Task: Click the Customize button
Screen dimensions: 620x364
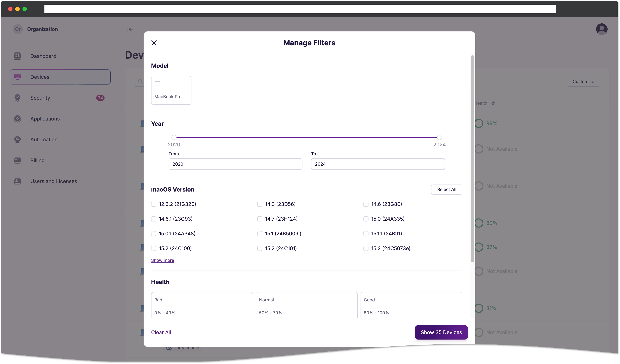Action: click(x=583, y=82)
